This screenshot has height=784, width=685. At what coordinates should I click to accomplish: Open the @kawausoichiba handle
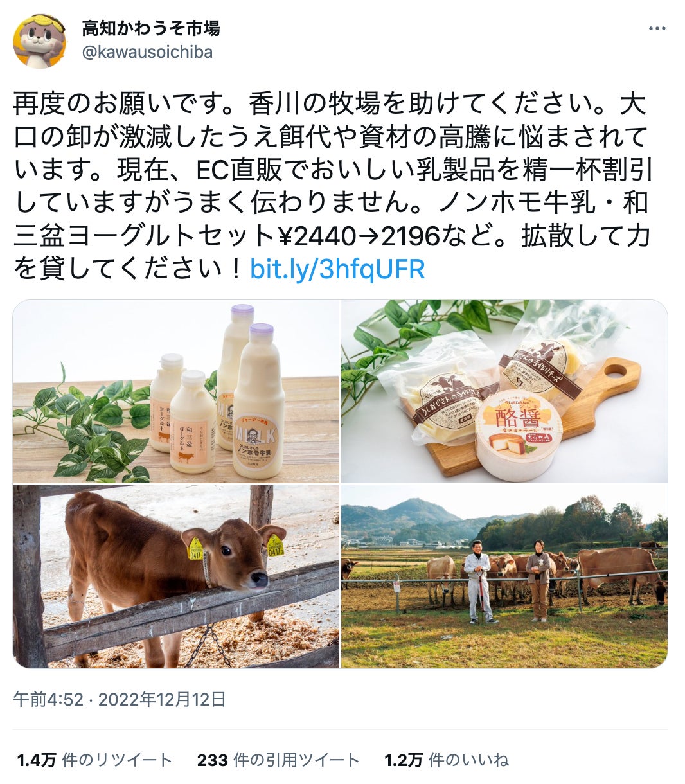[x=147, y=52]
